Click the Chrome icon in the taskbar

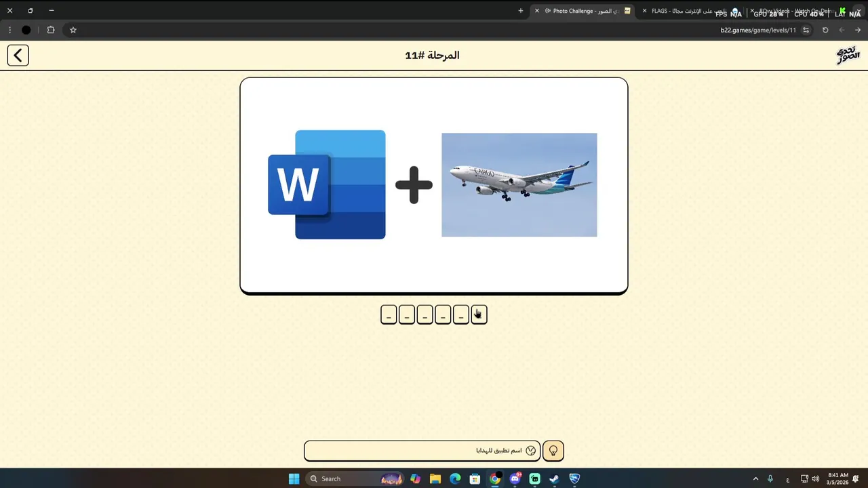point(495,479)
